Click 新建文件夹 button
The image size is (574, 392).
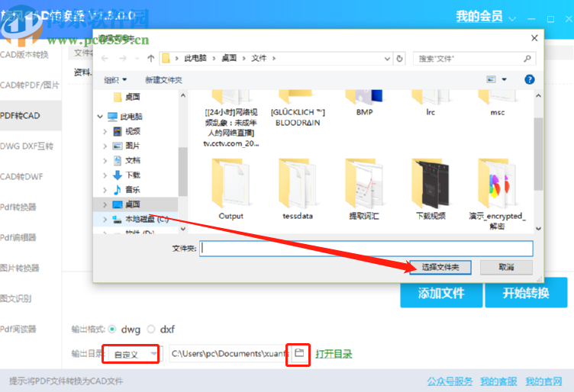(x=163, y=80)
